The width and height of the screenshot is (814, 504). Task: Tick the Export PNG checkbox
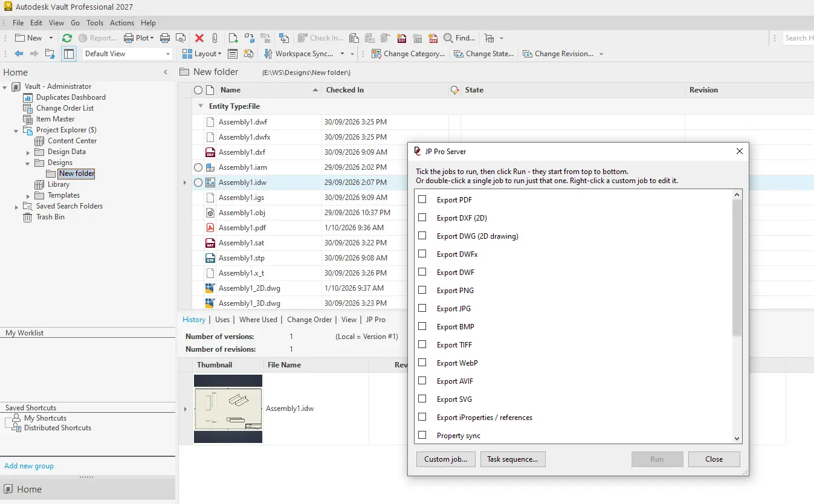click(422, 290)
